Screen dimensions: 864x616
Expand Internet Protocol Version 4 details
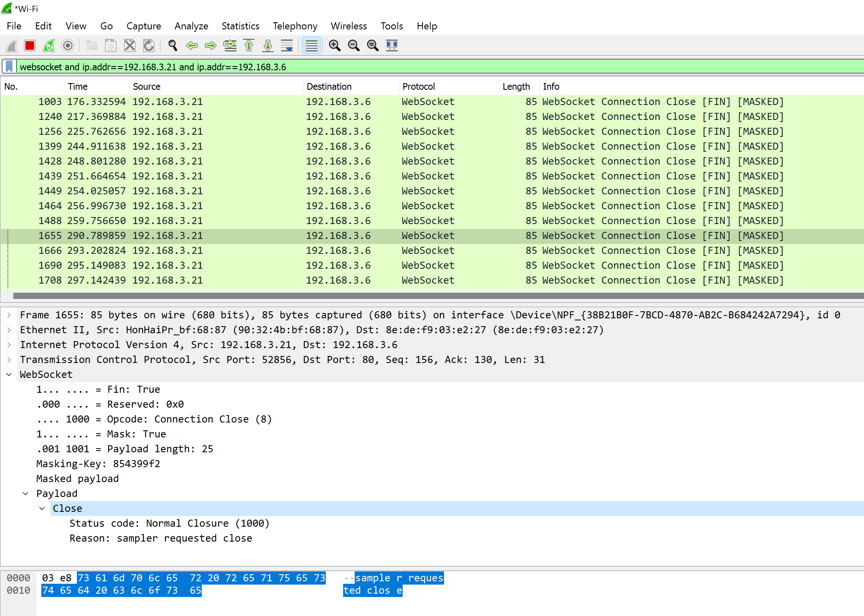[9, 344]
